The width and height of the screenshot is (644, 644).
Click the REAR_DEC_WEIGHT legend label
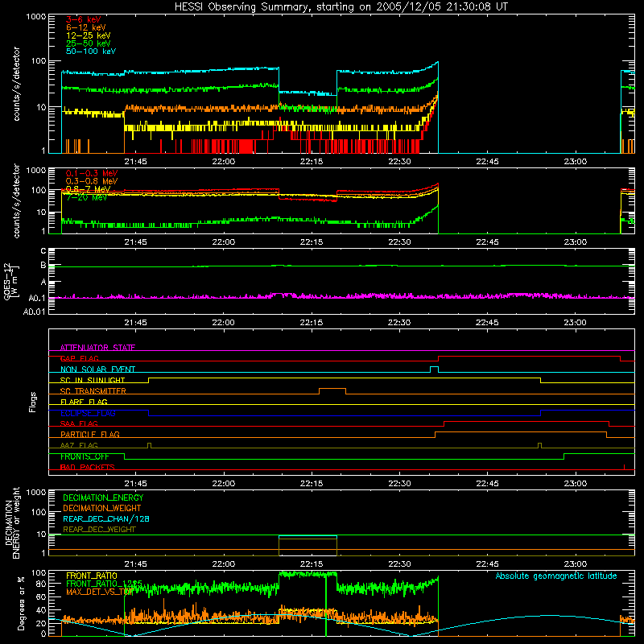(99, 530)
